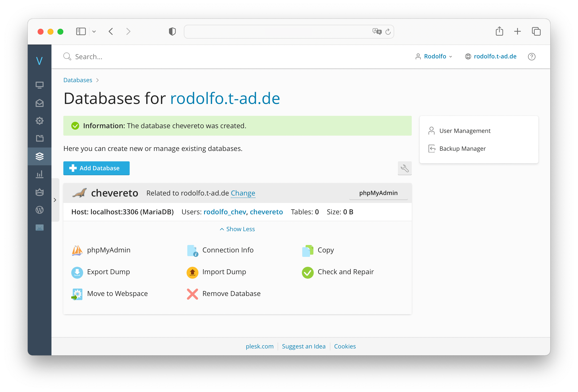This screenshot has height=392, width=578.
Task: Open Settings via the gear sidebar icon
Action: tap(40, 121)
